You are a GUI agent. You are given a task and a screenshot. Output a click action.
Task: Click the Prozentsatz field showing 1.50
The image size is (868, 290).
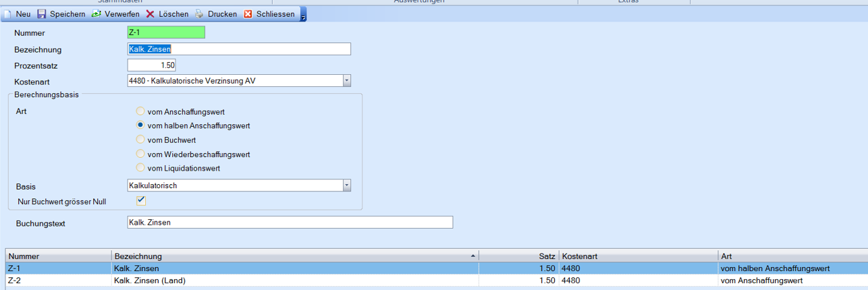click(152, 65)
